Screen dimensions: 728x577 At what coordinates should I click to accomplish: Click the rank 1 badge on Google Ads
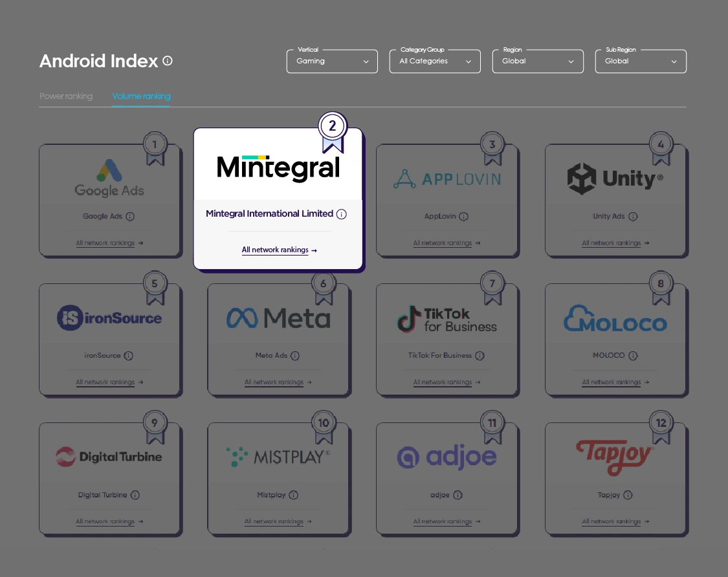point(155,149)
